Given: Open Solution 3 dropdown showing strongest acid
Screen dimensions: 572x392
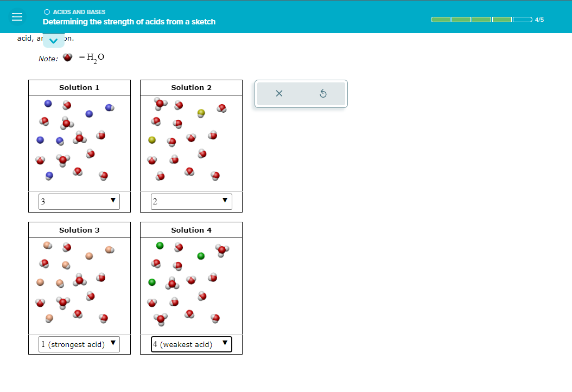Looking at the screenshot, I should [79, 344].
